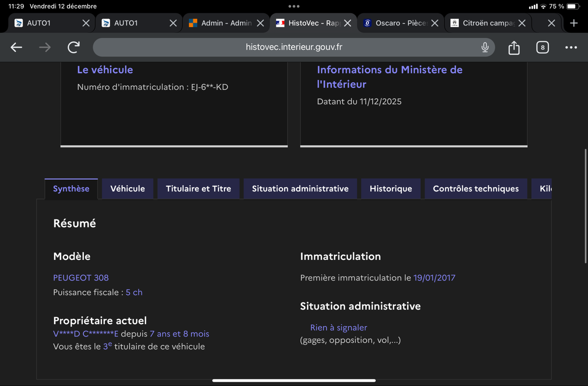The image size is (588, 386).
Task: Open the Véhicule section tab
Action: point(127,189)
